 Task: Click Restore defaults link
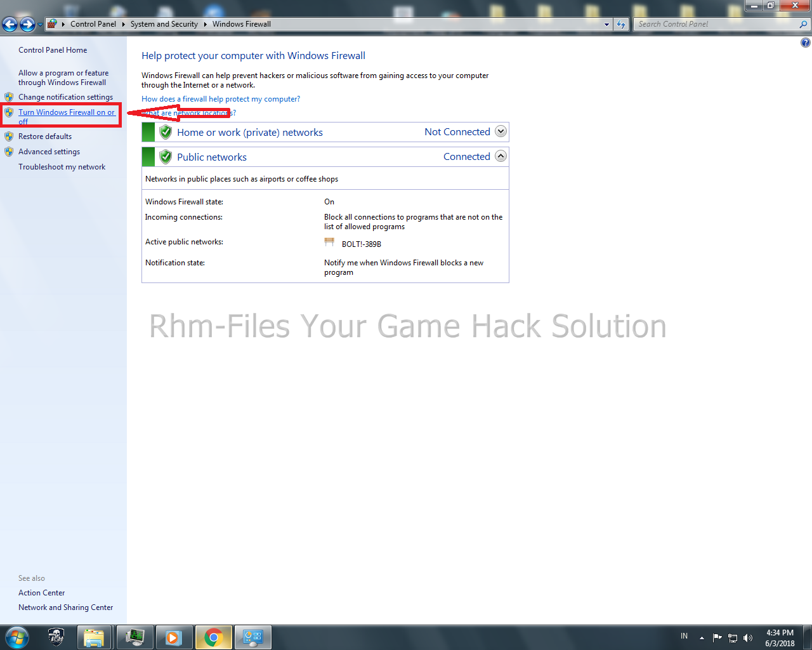[x=45, y=136]
